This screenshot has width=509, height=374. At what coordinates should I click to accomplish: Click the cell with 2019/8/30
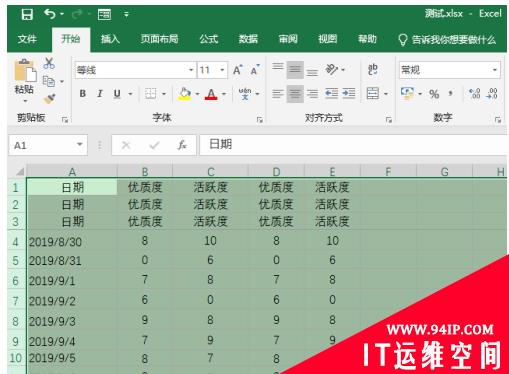[x=72, y=241]
